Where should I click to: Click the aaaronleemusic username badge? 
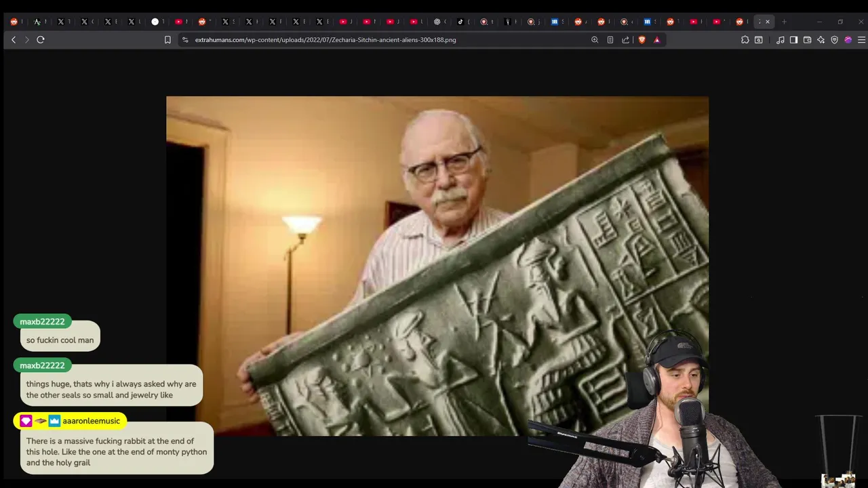coord(91,421)
